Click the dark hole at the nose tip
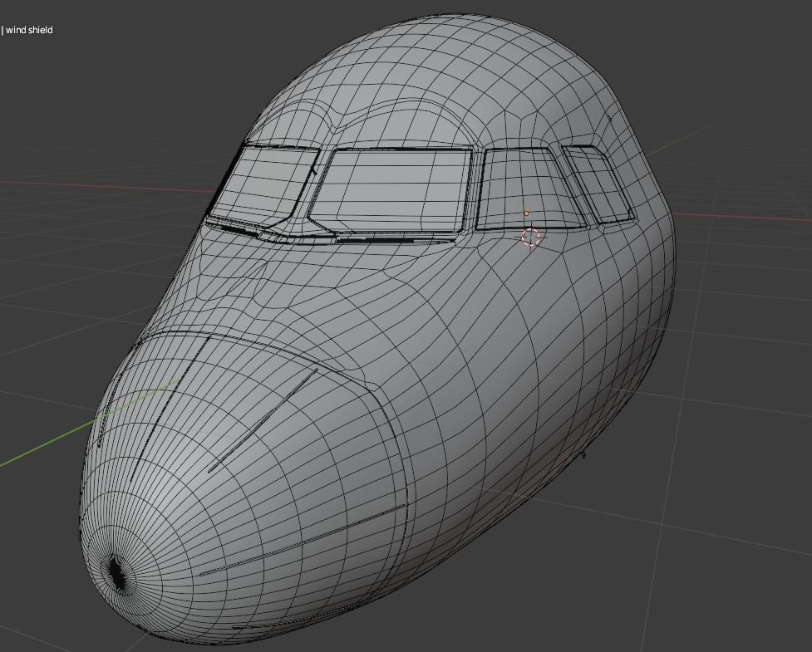 point(116,573)
